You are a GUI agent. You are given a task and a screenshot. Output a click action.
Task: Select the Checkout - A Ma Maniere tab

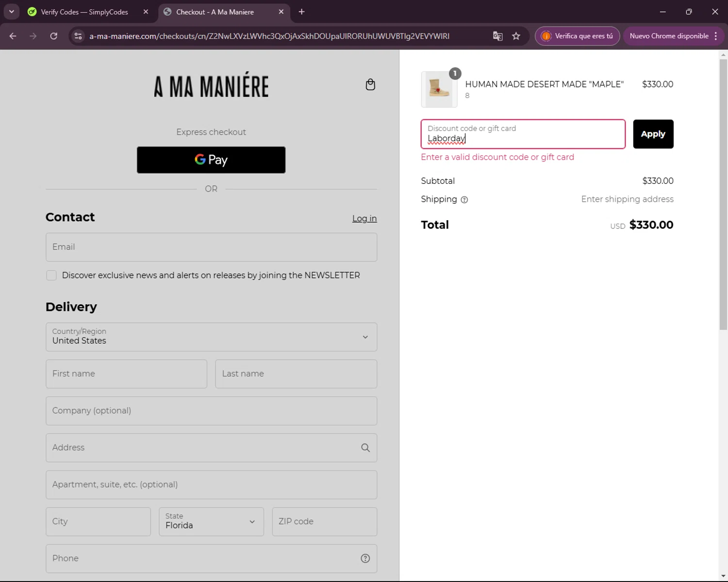coord(215,12)
